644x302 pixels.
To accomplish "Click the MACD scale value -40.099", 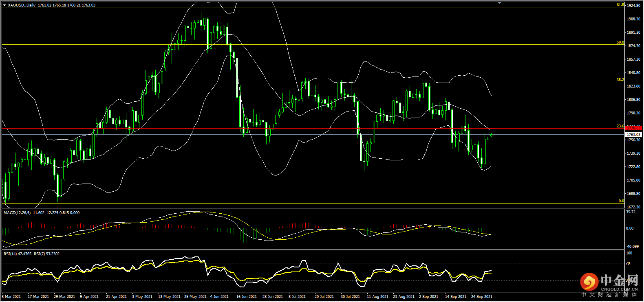I will (x=632, y=247).
